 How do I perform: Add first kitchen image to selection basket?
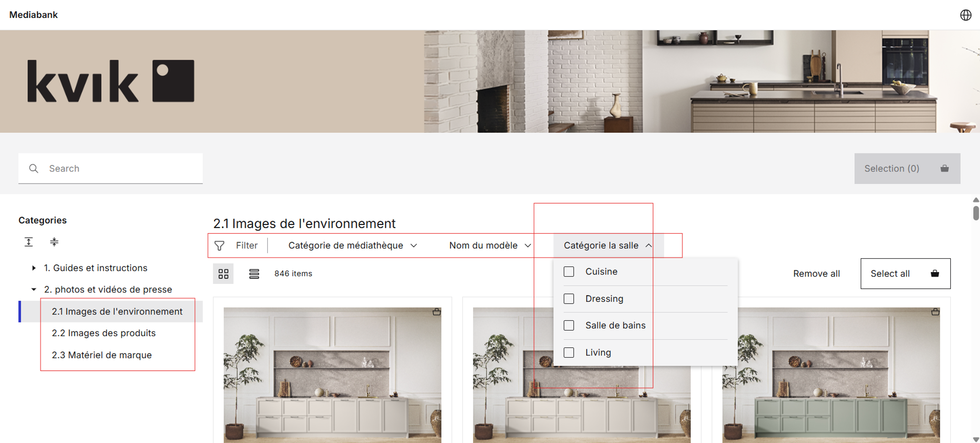pos(436,312)
